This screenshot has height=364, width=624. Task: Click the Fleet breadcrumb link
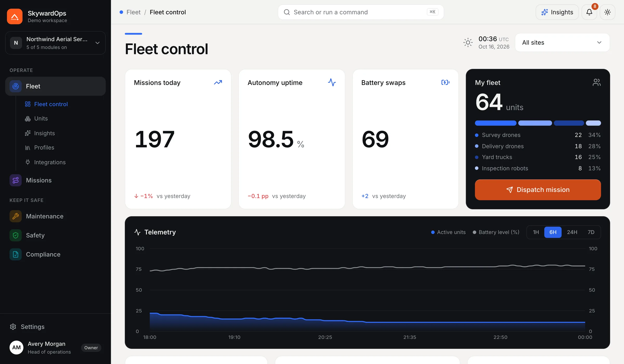coord(133,12)
